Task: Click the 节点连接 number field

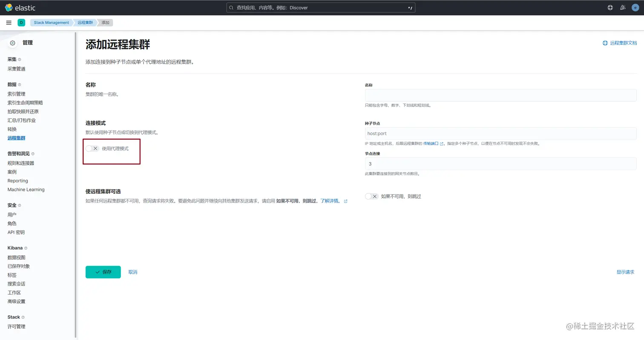Action: 500,164
